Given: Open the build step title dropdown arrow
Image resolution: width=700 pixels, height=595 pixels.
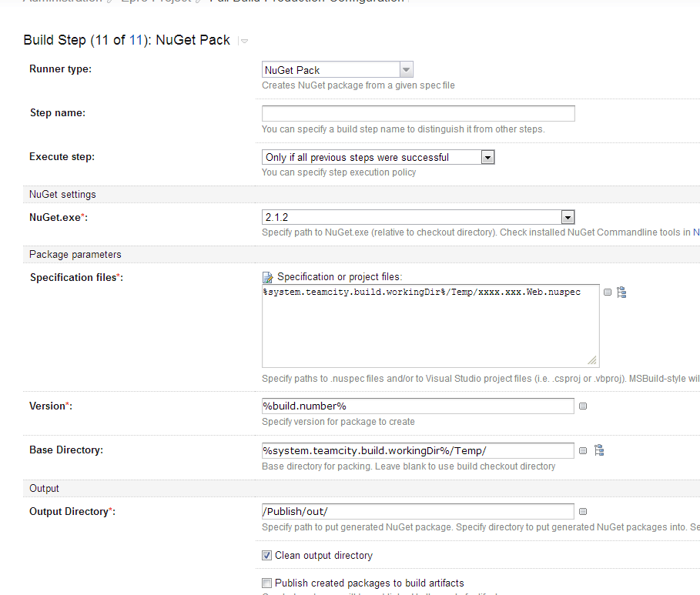Looking at the screenshot, I should click(x=244, y=41).
